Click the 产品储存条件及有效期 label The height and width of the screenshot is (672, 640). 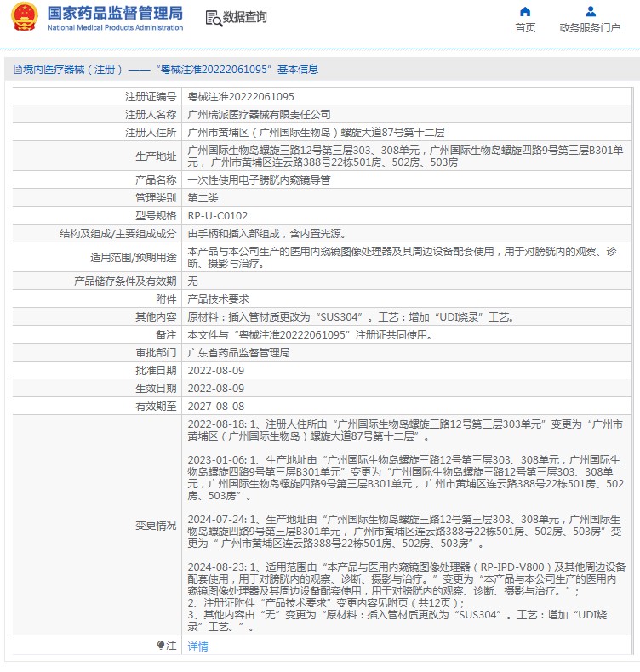(125, 282)
